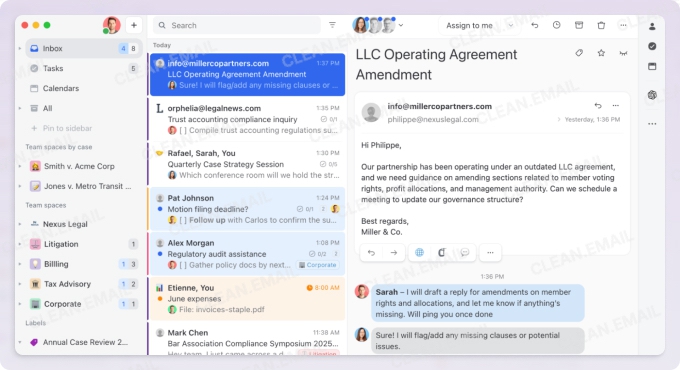680x370 pixels.
Task: Open dropdown arrow next to team avatars
Action: [401, 25]
